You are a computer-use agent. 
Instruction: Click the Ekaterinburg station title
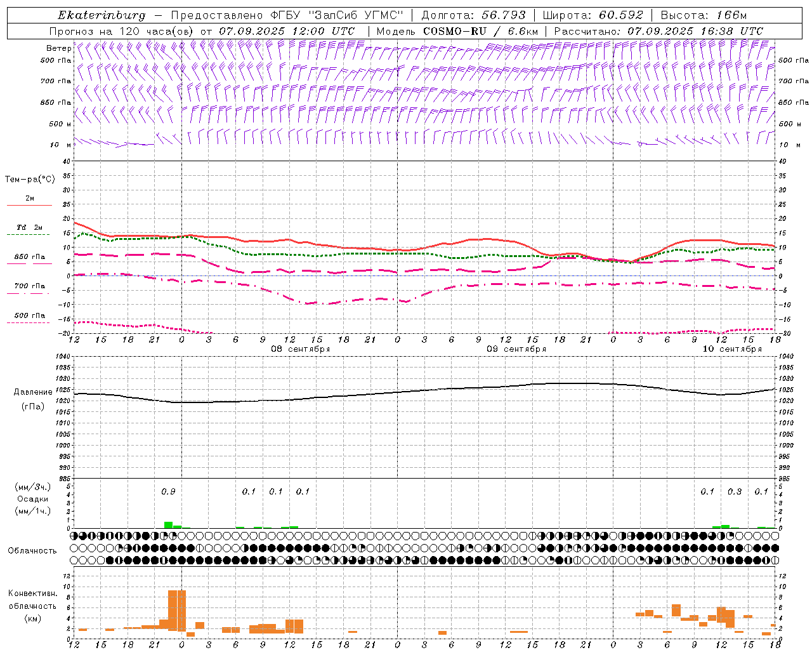click(x=101, y=15)
